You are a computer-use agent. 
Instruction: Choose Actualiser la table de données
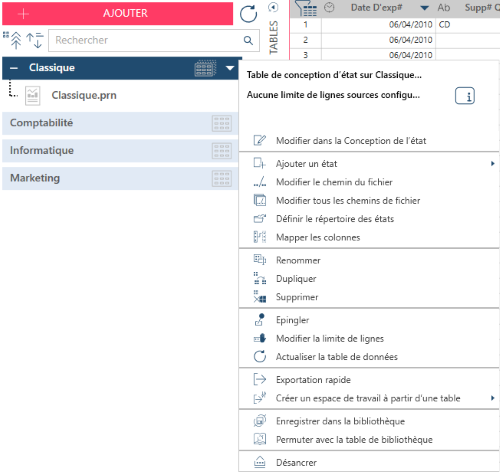tap(369, 357)
